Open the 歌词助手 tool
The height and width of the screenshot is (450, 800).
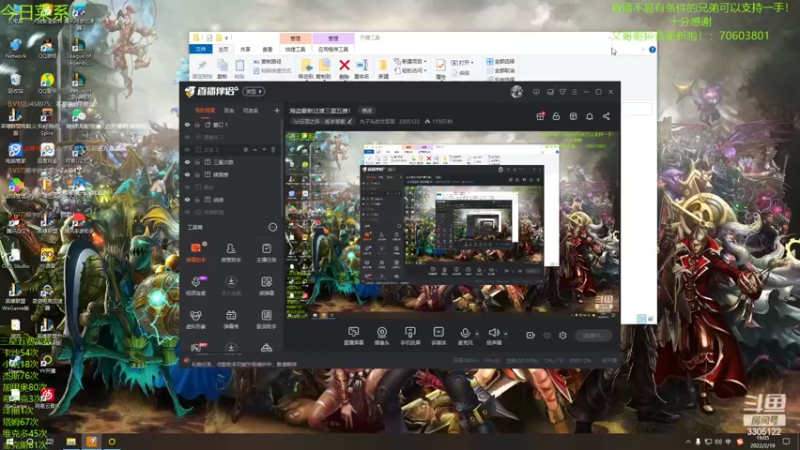tap(266, 319)
